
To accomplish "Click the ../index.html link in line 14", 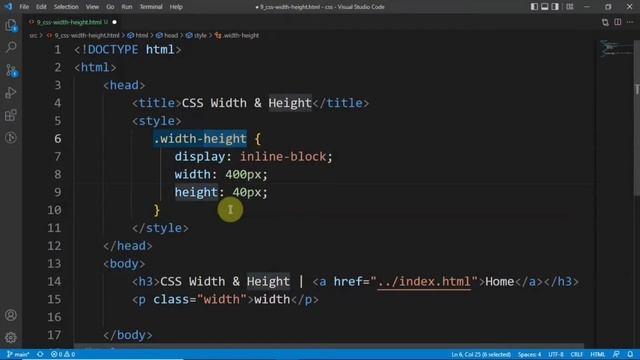I will point(424,282).
